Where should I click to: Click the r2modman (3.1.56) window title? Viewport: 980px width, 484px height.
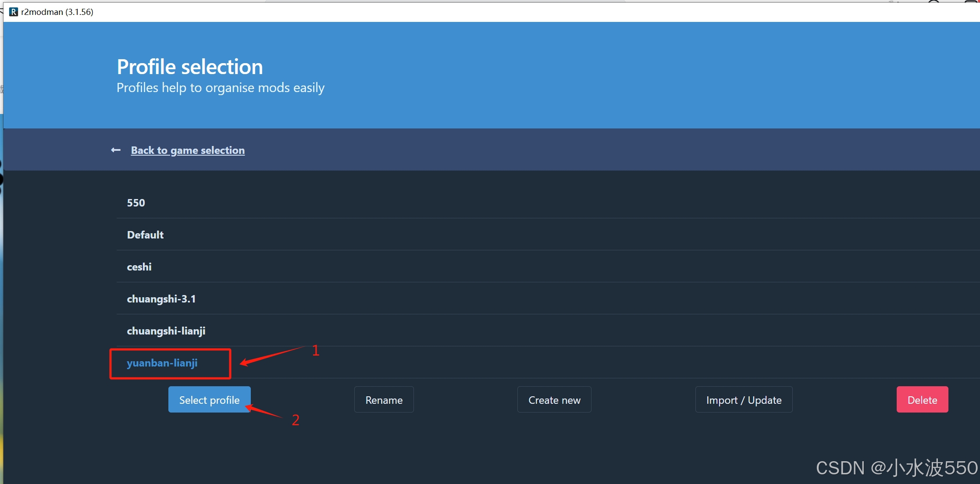click(57, 12)
